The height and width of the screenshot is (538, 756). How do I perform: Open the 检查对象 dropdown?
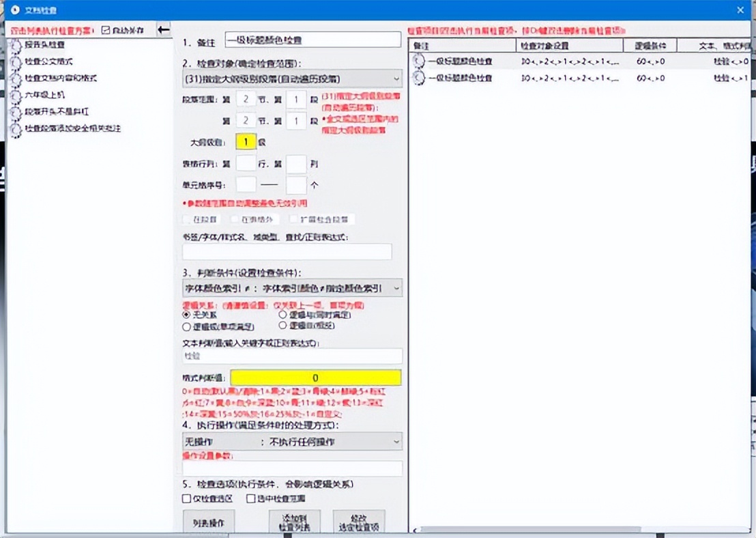[292, 79]
